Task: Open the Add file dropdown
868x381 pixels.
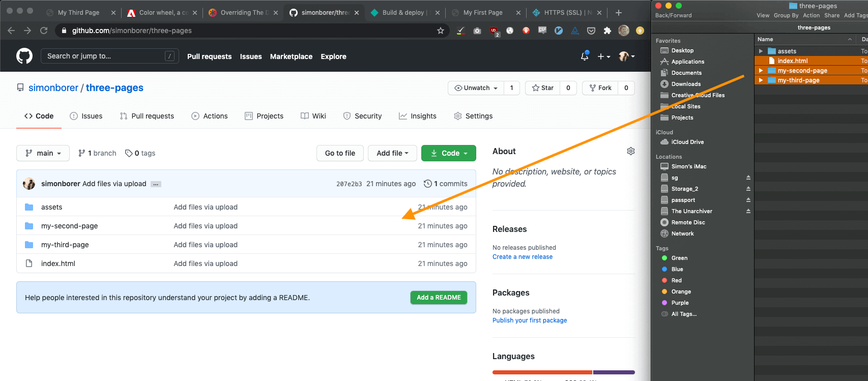Action: [392, 153]
